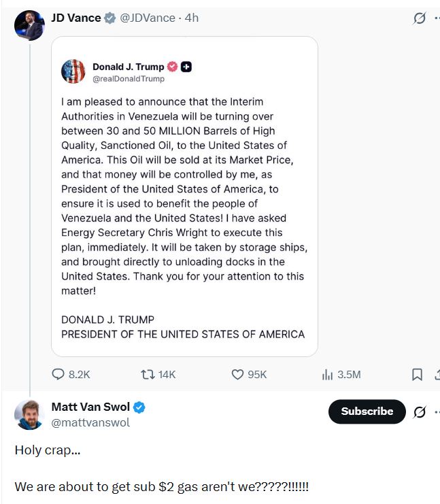This screenshot has width=440, height=504.
Task: Open JD Vance profile picture
Action: click(29, 25)
